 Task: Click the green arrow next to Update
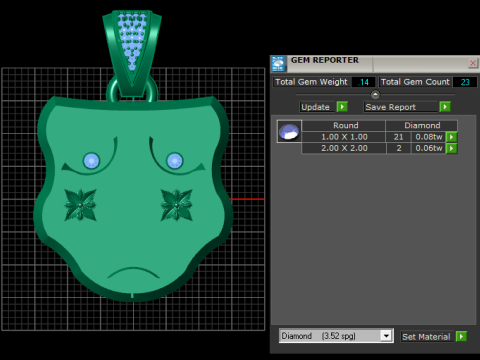342,107
